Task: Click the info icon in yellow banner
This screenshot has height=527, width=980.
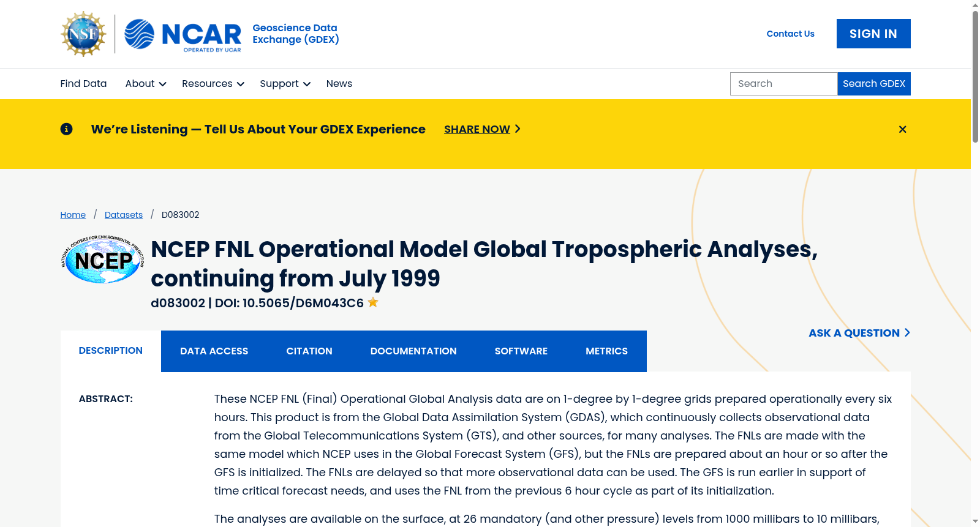Action: (x=66, y=129)
